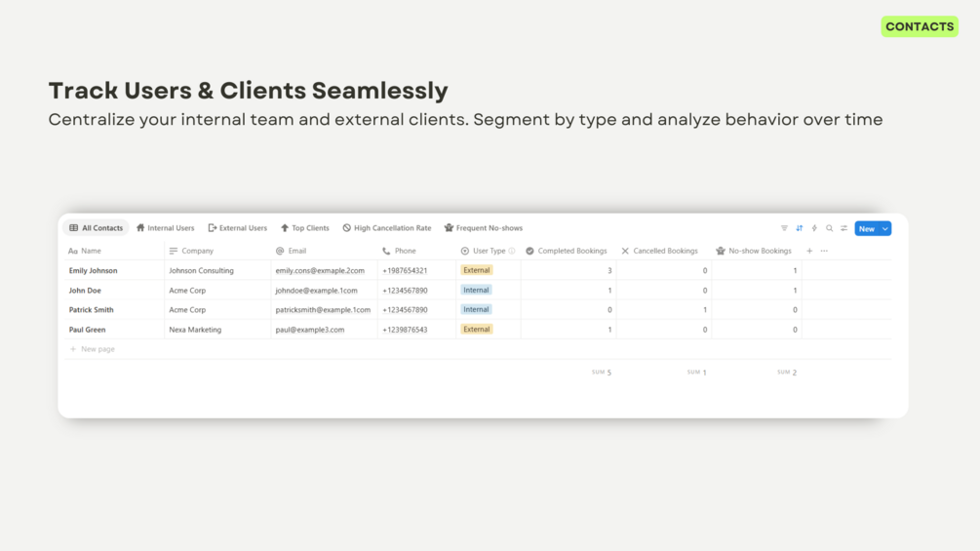Click the blue New button

point(867,228)
